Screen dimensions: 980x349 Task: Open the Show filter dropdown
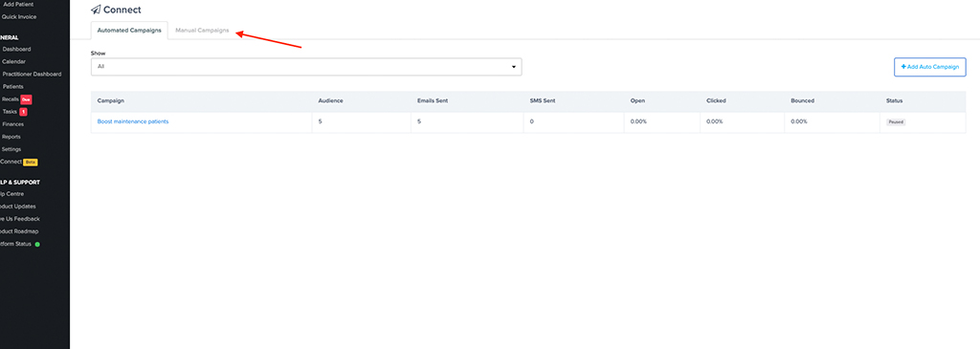[x=306, y=67]
